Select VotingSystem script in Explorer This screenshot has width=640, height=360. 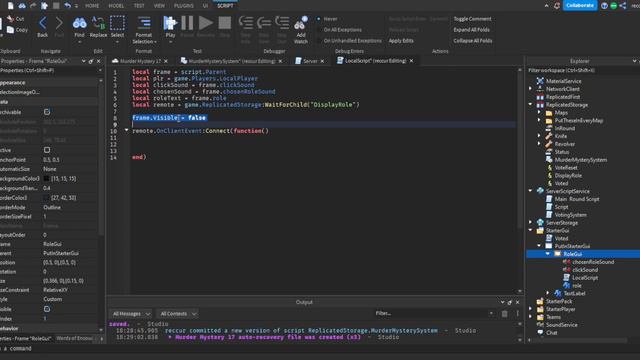point(570,215)
